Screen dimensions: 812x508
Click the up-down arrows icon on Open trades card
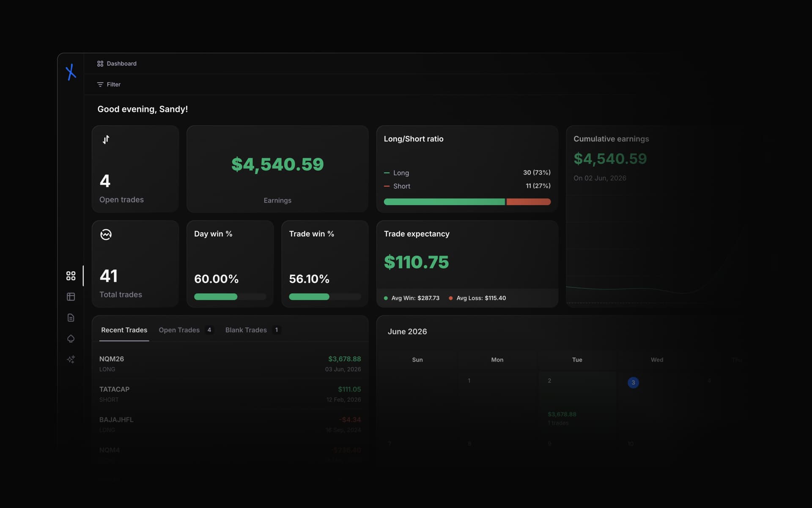click(x=106, y=139)
